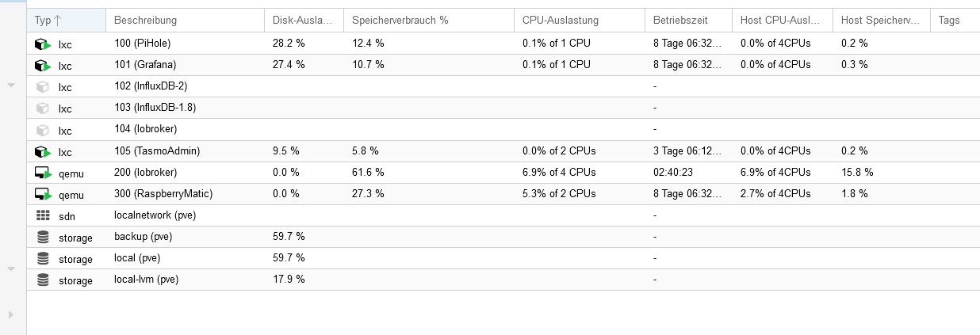Click the running LXC icon for 101 (Grafana)
Screen dimensions: 980x335
(x=42, y=65)
